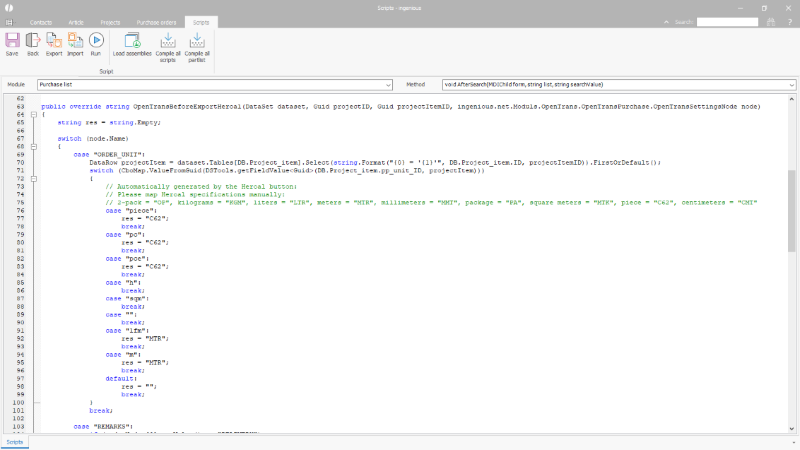
Task: Click the Search input field
Action: coord(727,20)
